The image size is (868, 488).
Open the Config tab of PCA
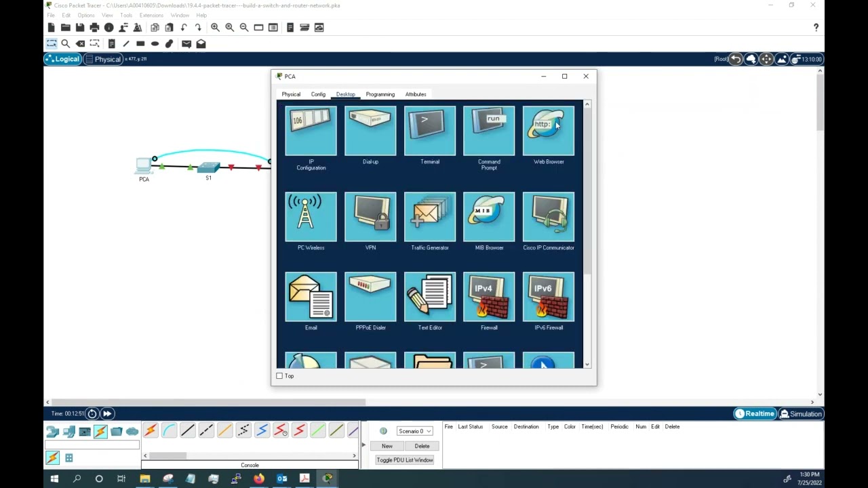pos(318,94)
